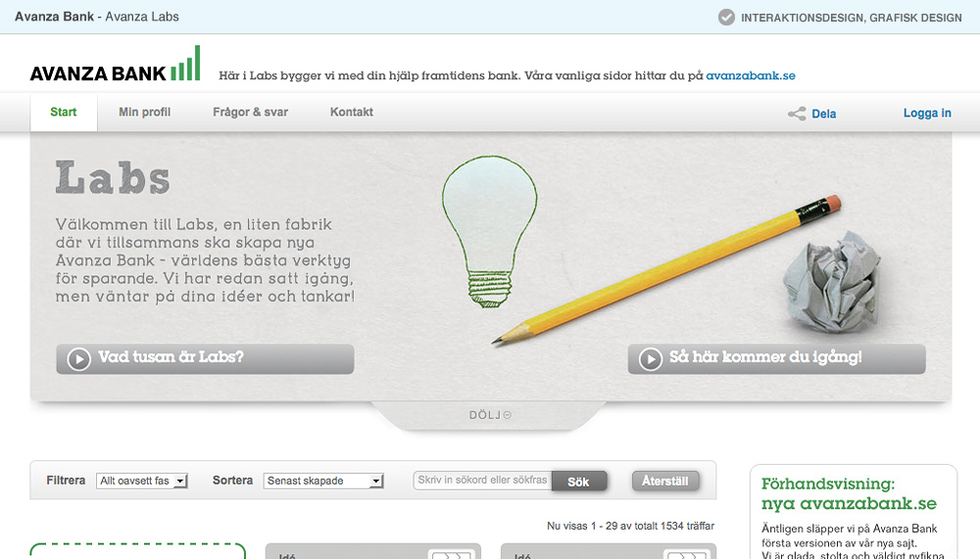The image size is (980, 559).
Task: Click the Förhandsvisning: nya avanzabank.se heading
Action: (x=849, y=493)
